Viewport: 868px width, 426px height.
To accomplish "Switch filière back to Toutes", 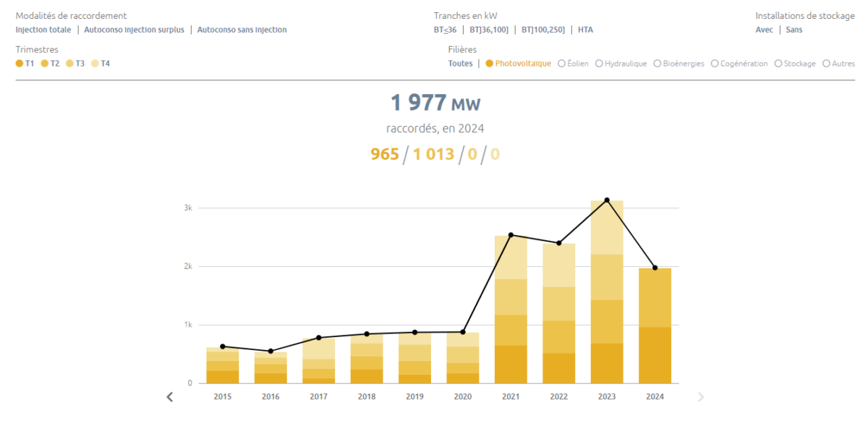I will point(460,63).
